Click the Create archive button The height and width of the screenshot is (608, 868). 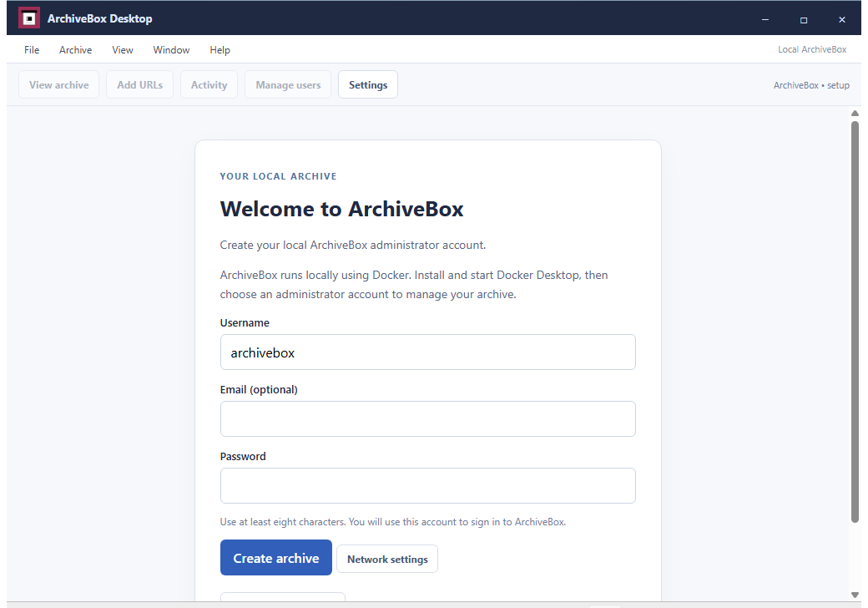click(275, 558)
